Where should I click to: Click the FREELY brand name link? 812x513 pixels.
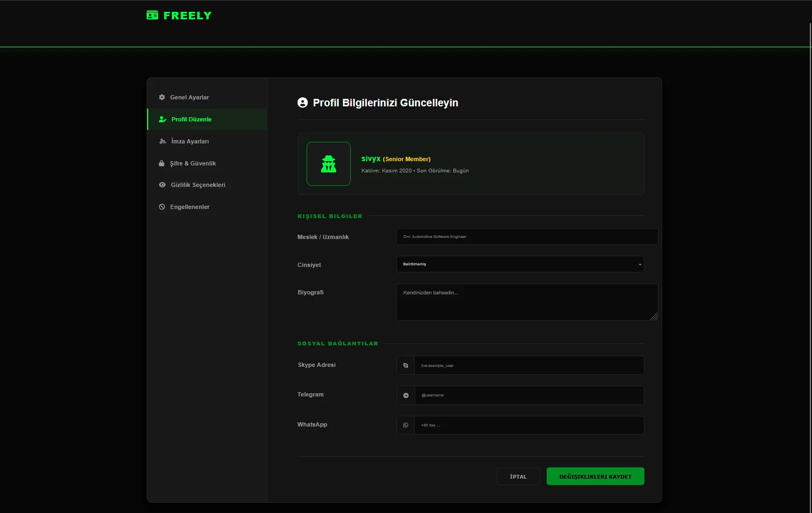pyautogui.click(x=187, y=16)
